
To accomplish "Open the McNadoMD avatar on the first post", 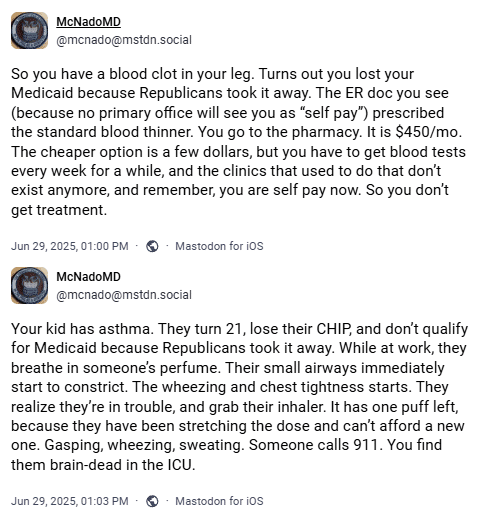I will tap(29, 31).
